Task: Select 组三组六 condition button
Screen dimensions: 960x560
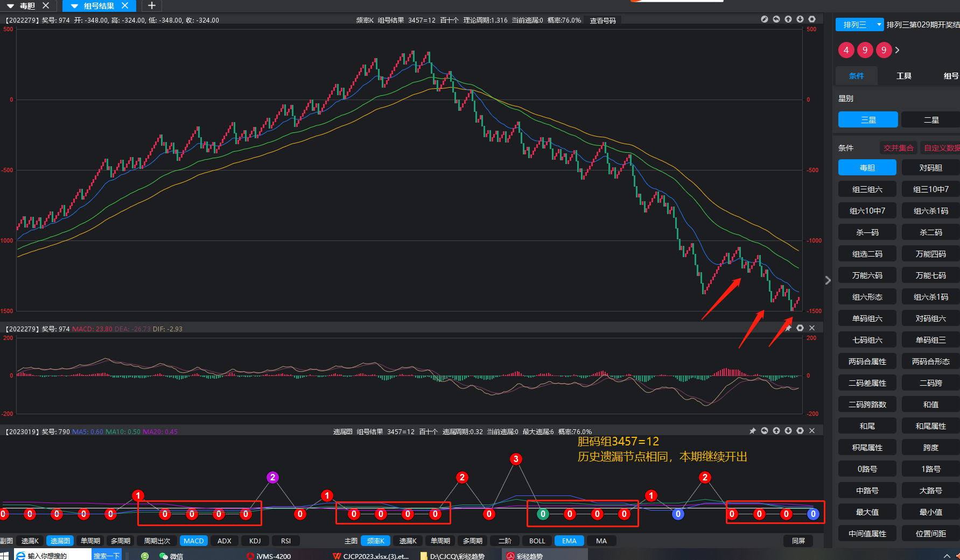Action: click(867, 189)
